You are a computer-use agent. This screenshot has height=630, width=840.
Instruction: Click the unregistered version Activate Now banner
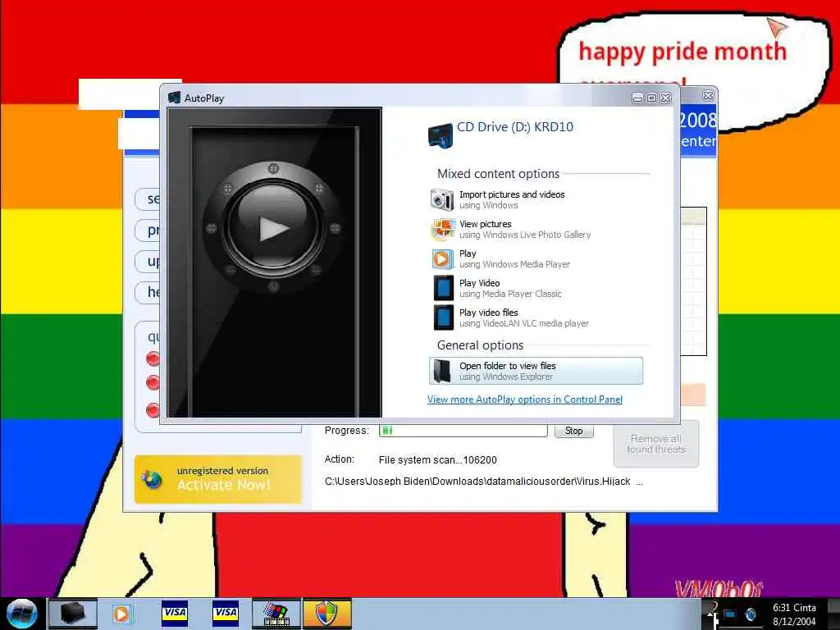click(x=218, y=479)
